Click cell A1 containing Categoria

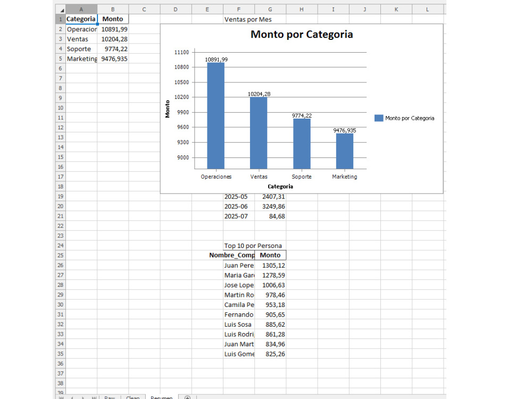pyautogui.click(x=81, y=19)
